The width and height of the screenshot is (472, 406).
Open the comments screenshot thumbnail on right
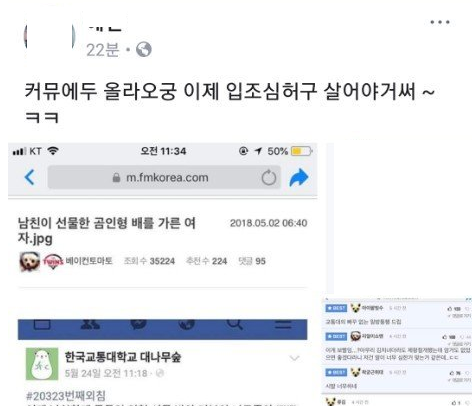(397, 352)
